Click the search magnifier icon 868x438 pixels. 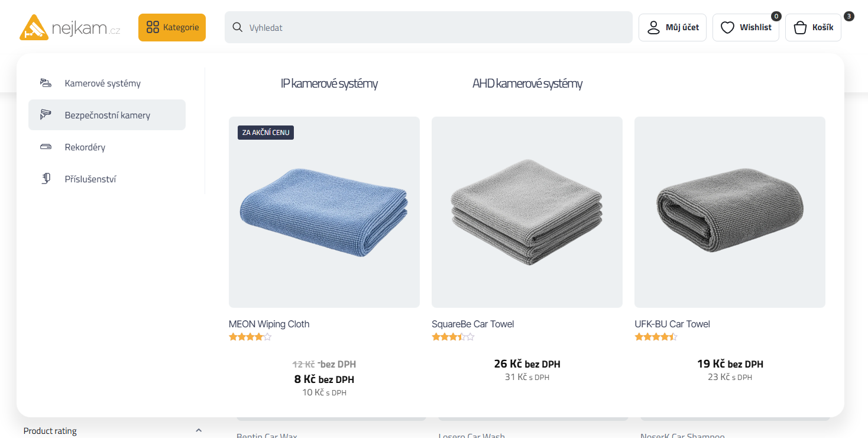pyautogui.click(x=238, y=27)
